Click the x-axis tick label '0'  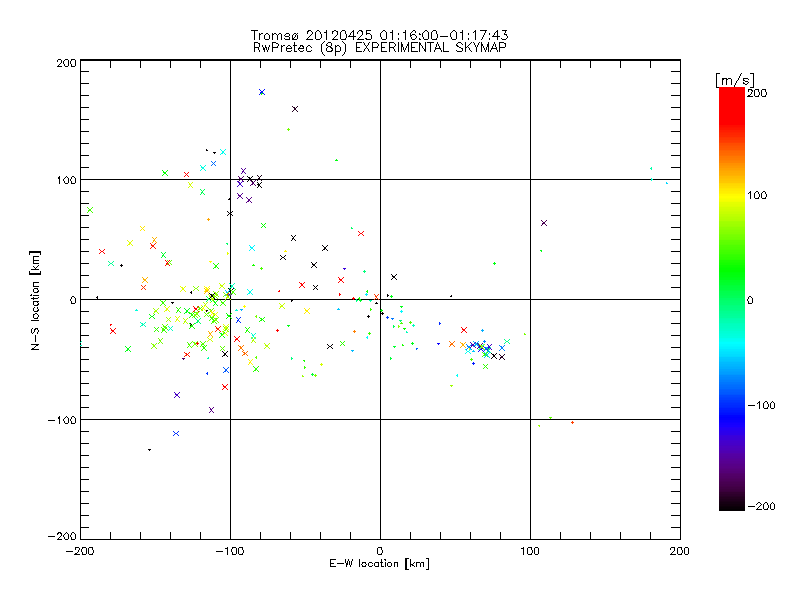[380, 551]
